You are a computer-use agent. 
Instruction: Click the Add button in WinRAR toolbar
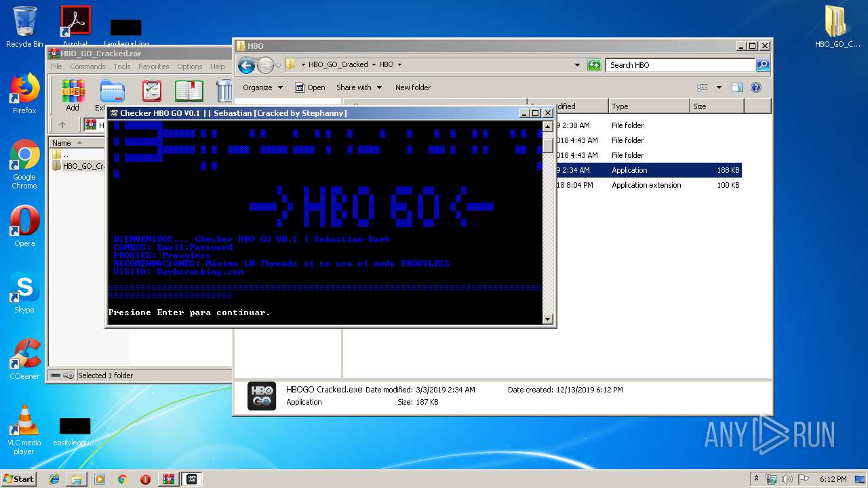click(73, 95)
